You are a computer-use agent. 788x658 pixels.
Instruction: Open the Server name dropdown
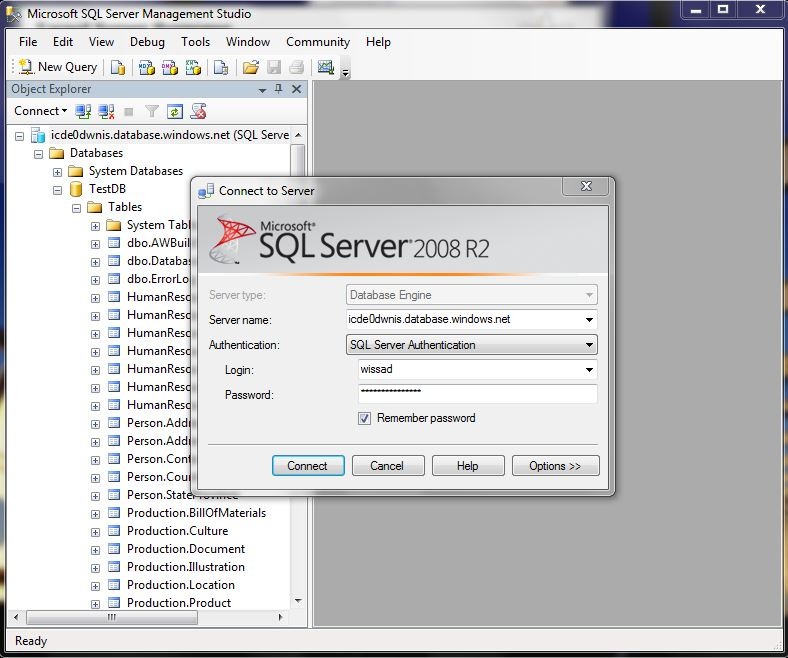click(x=589, y=320)
